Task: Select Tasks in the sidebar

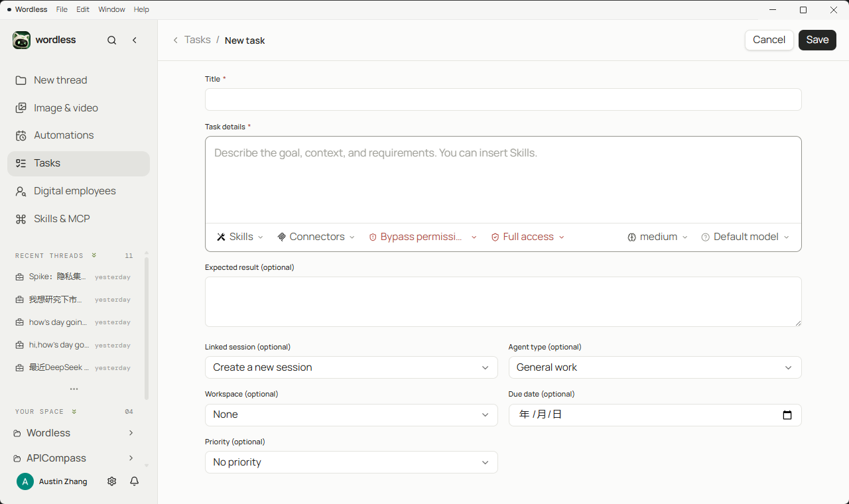Action: 79,163
